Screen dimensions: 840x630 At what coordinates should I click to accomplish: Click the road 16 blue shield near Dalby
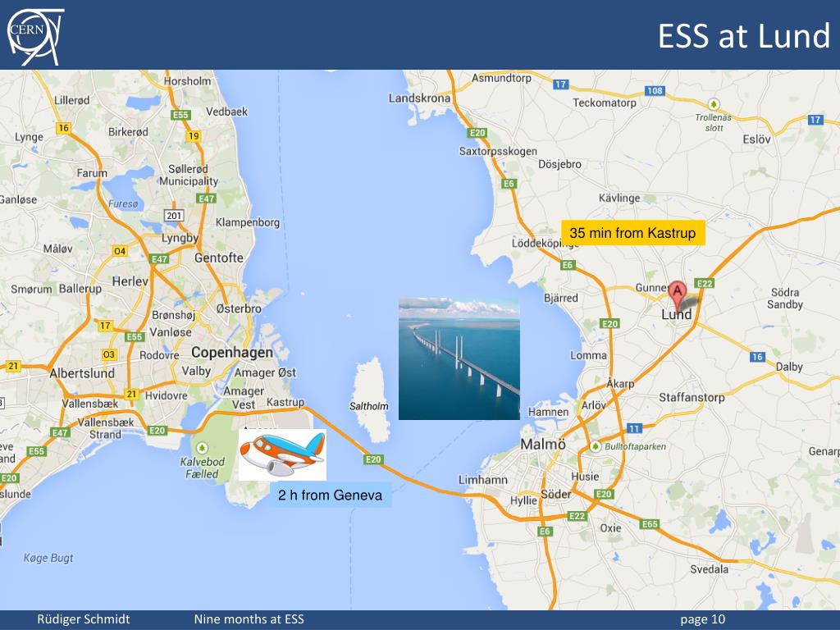click(x=757, y=357)
